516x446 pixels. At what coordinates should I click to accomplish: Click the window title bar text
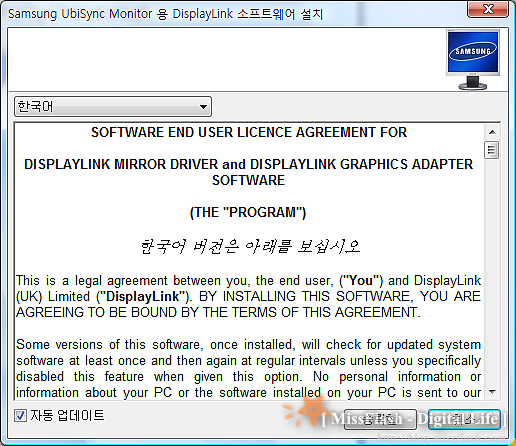click(166, 14)
